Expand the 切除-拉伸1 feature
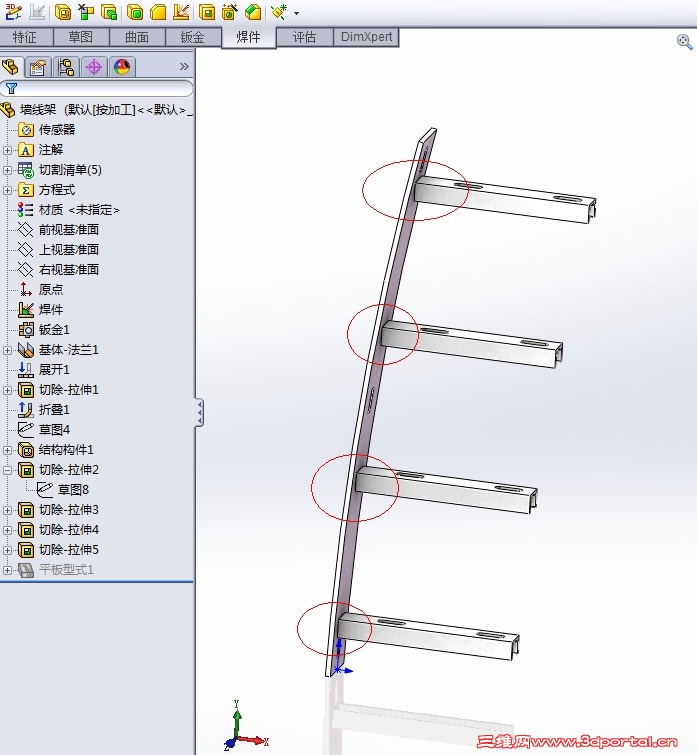Screen dimensions: 697x755 tap(7, 390)
